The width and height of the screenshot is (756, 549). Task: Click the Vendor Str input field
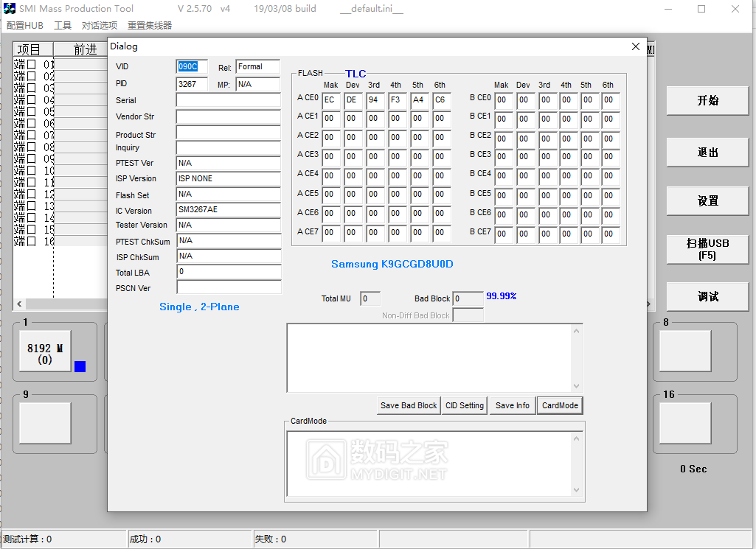[228, 116]
